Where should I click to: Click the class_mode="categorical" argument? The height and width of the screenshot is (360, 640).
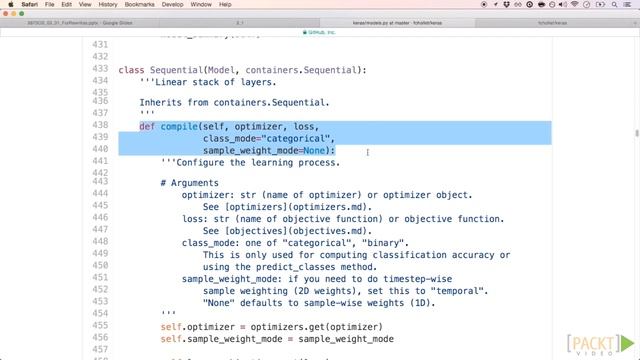269,139
